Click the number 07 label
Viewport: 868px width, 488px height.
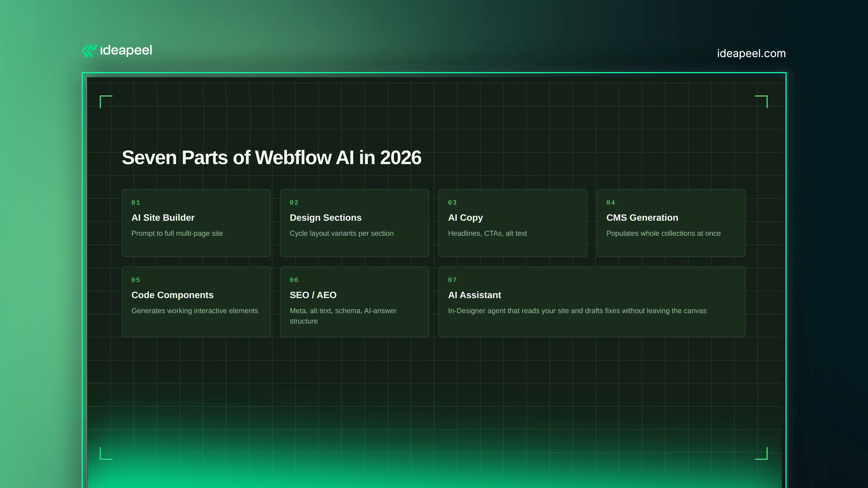click(453, 280)
